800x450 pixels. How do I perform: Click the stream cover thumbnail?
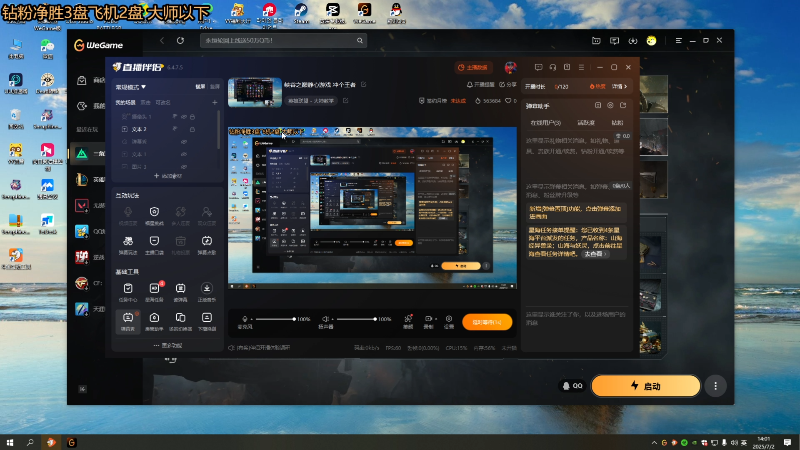click(x=255, y=92)
